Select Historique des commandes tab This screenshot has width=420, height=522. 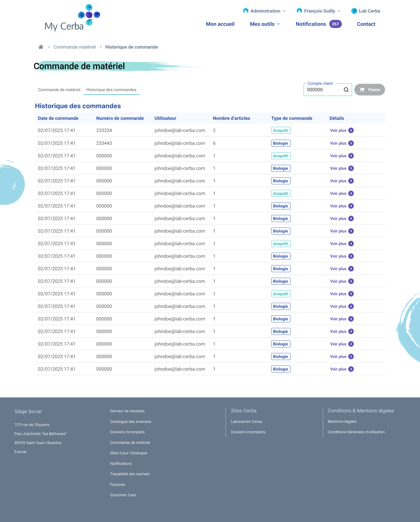tap(111, 90)
